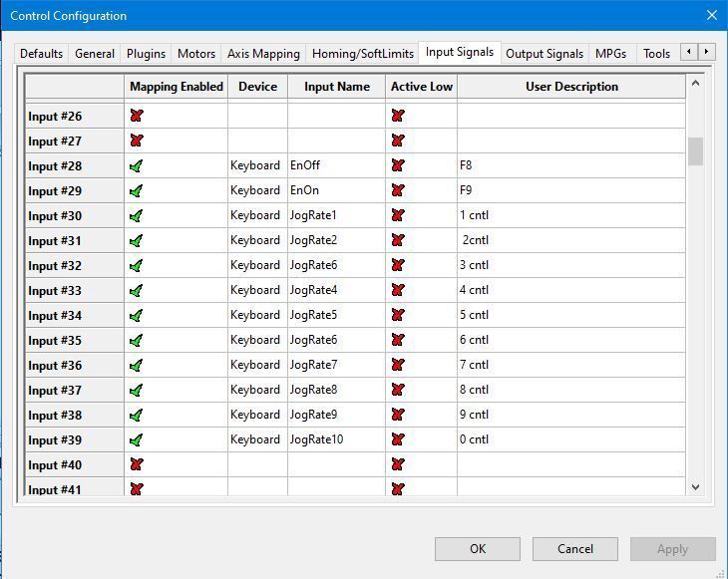Toggle Active Low red X for Input #27
The width and height of the screenshot is (728, 579).
coord(398,141)
